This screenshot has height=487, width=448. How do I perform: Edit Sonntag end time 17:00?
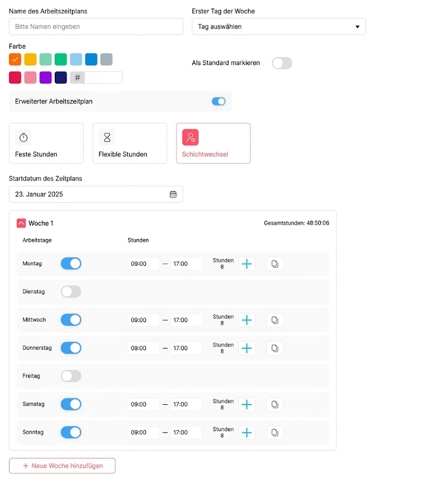click(186, 432)
